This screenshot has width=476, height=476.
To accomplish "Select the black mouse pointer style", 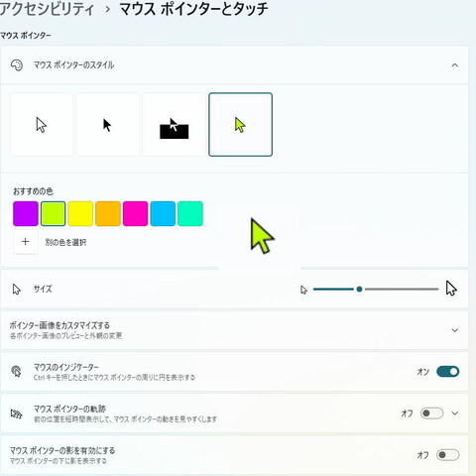I will point(107,125).
